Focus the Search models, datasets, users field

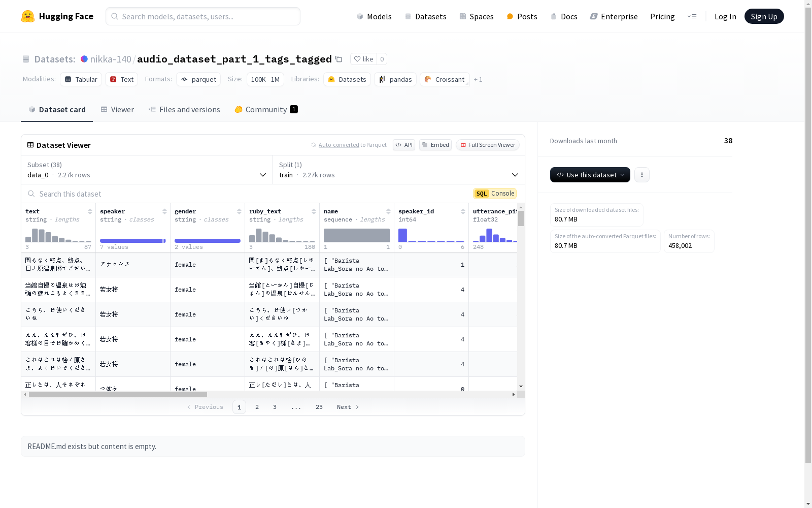(x=203, y=16)
